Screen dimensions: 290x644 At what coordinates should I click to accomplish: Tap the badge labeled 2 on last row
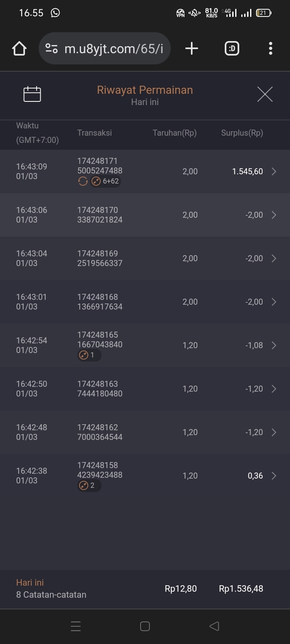(89, 485)
